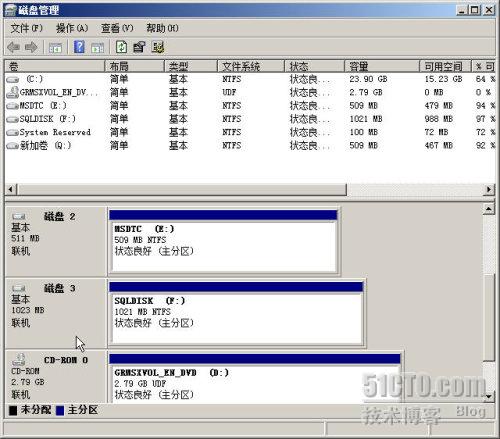500x439 pixels.
Task: Toggle the console tree toolbar icon
Action: point(55,48)
